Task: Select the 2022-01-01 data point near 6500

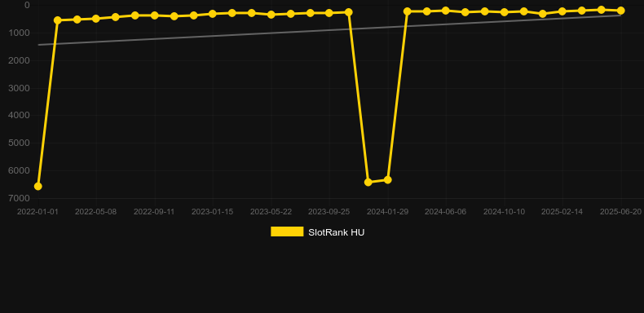Action: coord(37,187)
